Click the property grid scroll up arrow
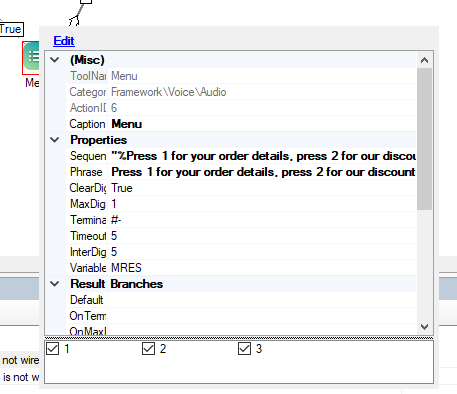This screenshot has height=394, width=457. [x=424, y=60]
